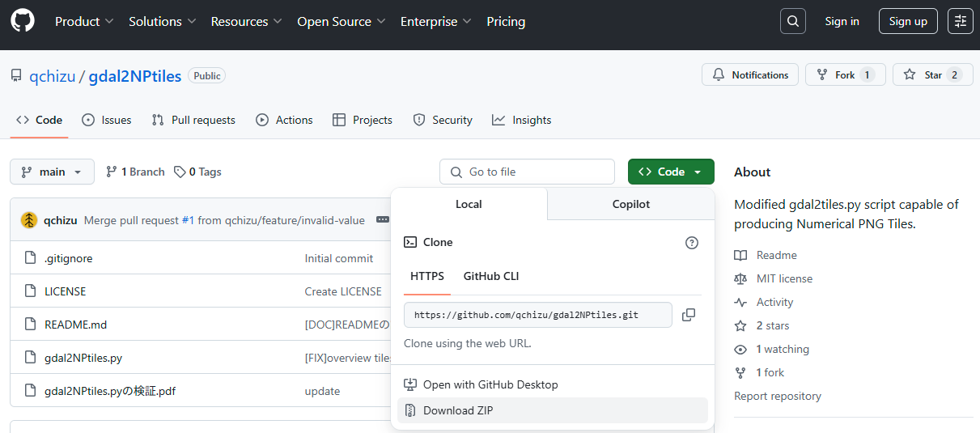Open the clone help question mark icon
The height and width of the screenshot is (433, 980).
(692, 242)
